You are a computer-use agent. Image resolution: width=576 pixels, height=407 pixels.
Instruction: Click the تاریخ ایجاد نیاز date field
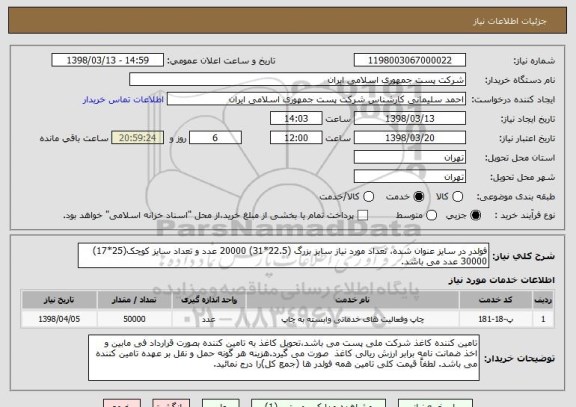[x=410, y=119]
